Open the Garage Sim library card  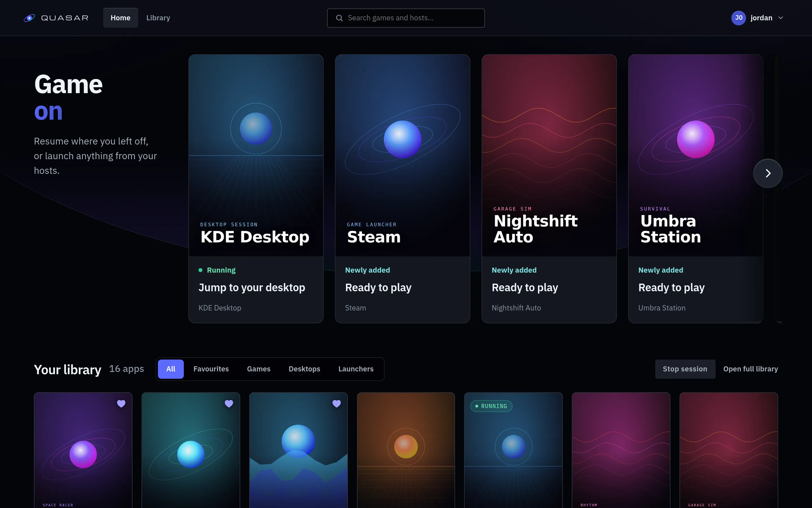[x=729, y=450]
